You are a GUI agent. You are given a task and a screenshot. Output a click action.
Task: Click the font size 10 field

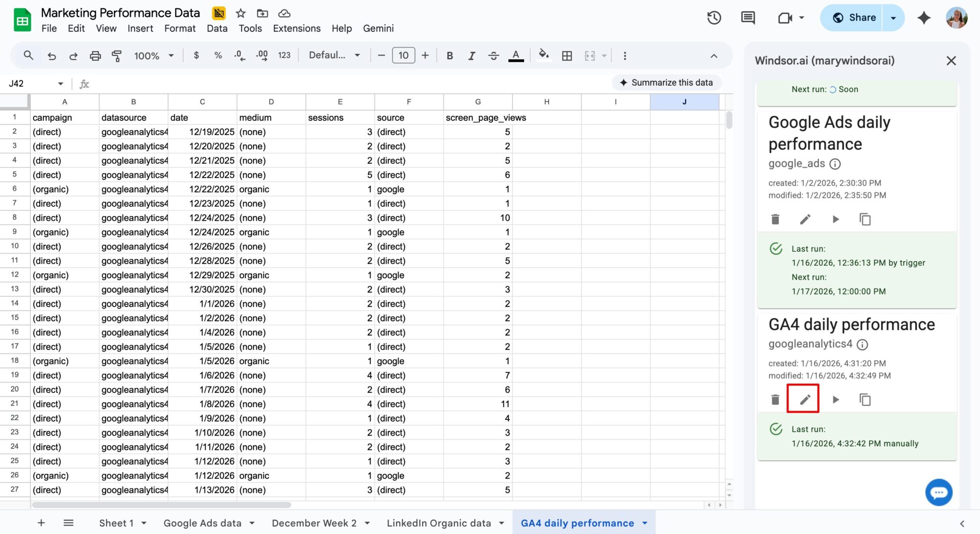click(x=403, y=55)
